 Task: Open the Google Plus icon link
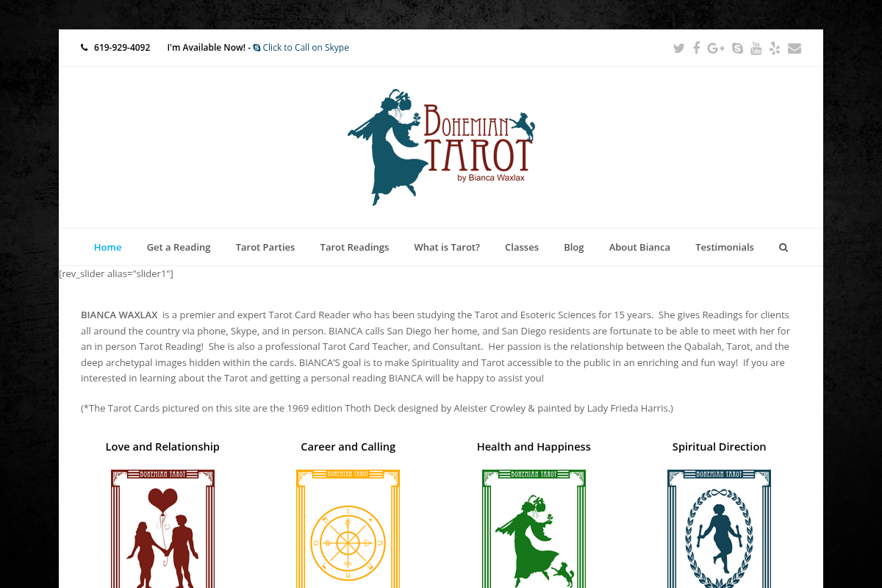pyautogui.click(x=716, y=49)
